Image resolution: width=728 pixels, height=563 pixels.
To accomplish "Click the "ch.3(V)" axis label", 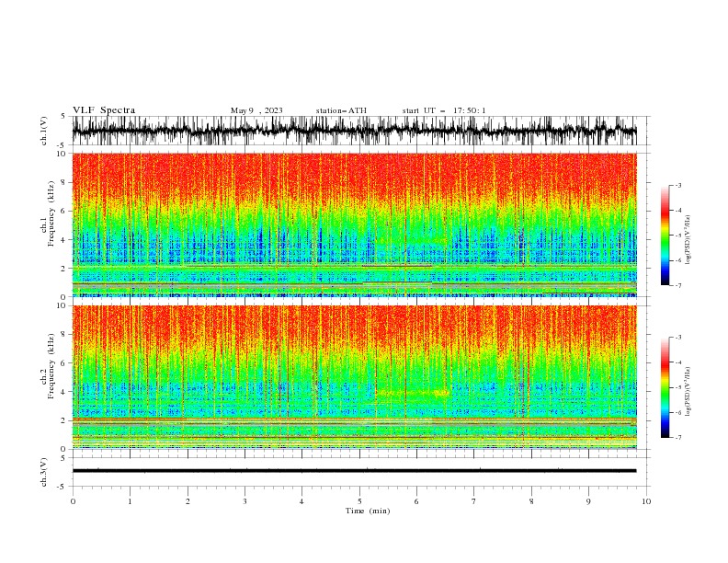I will pos(44,472).
